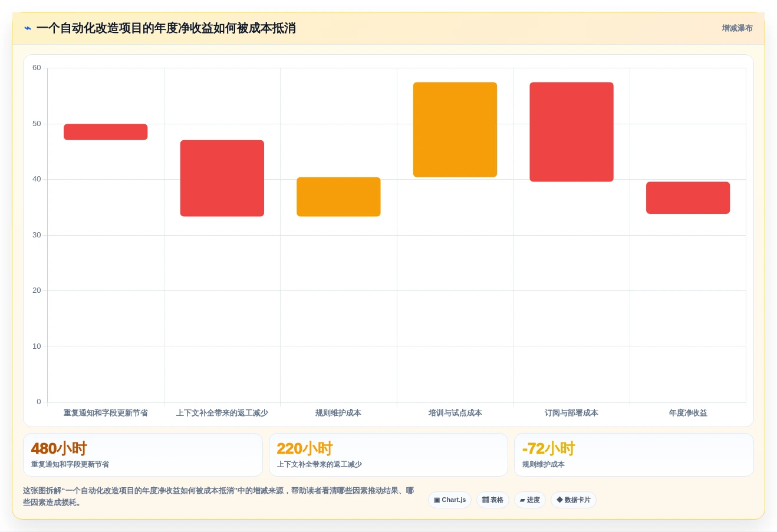Click the y-axis value 20
The height and width of the screenshot is (532, 777).
37,290
